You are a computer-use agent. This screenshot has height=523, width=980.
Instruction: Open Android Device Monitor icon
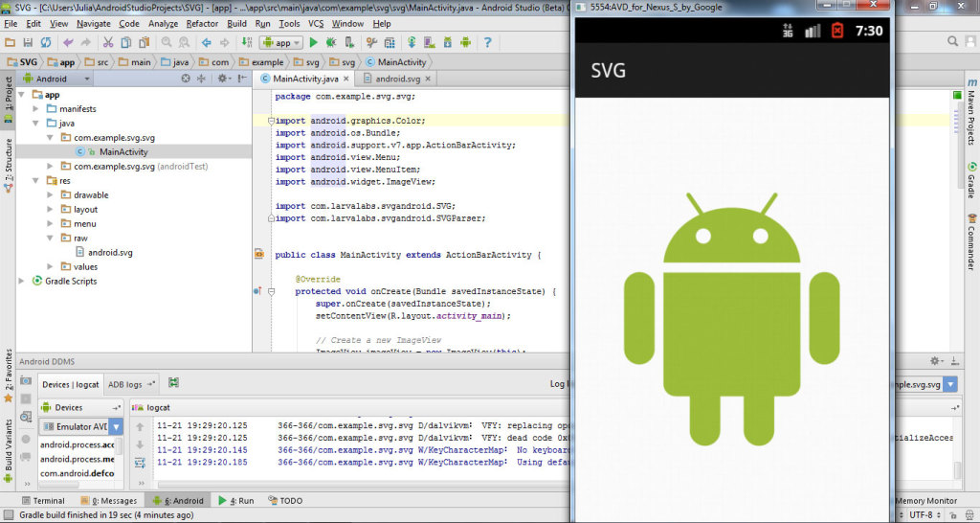(466, 42)
